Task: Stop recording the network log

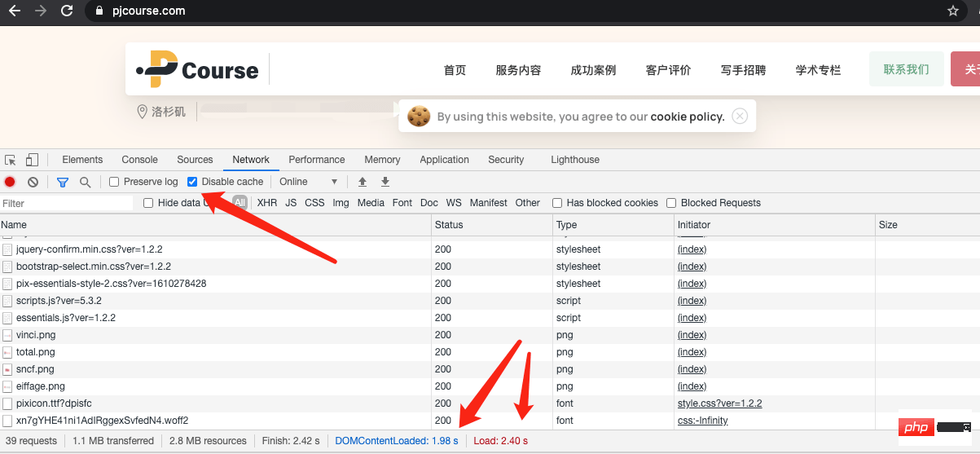Action: pyautogui.click(x=10, y=182)
